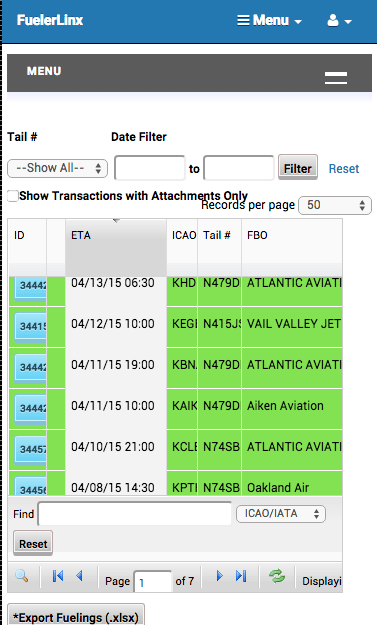Open the hamburger icon in MENU bar
This screenshot has width=377, height=625.
coord(336,78)
